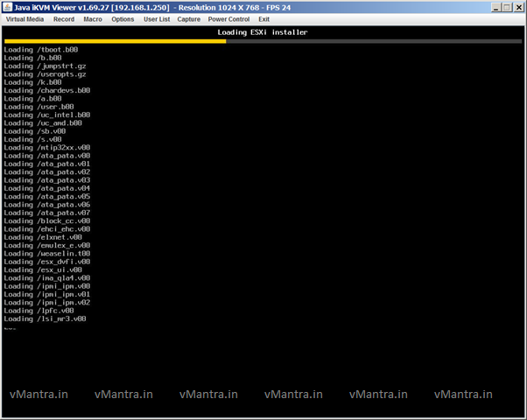527x420 pixels.
Task: Click the line 'Loading /tboot.b00'
Action: pos(41,50)
